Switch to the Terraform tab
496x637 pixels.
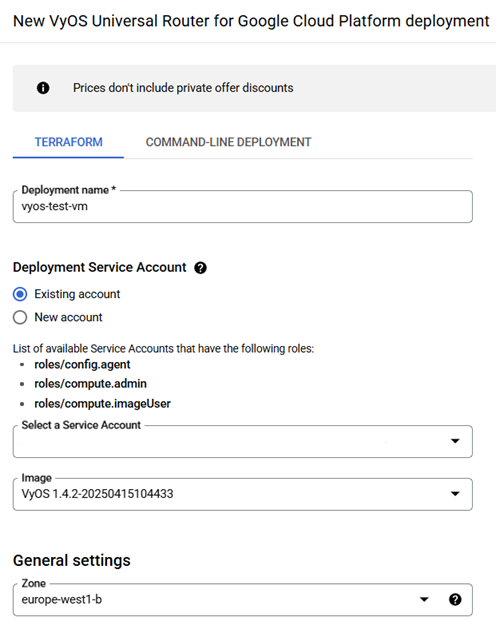[x=68, y=142]
